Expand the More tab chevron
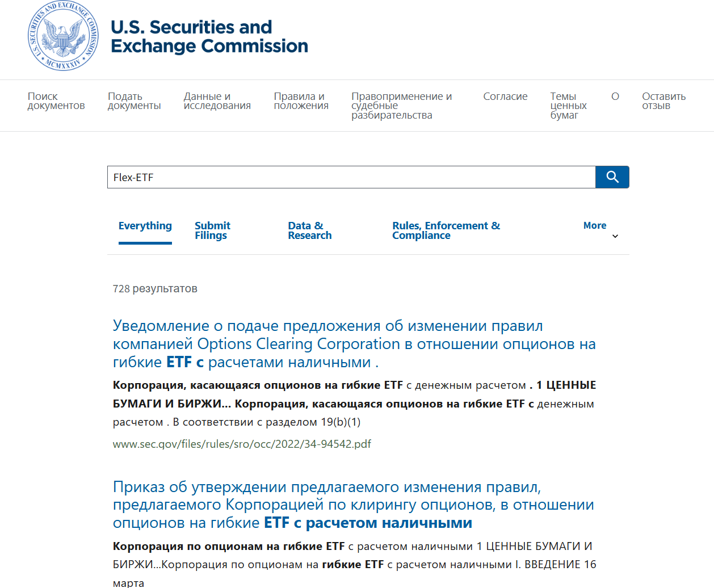Image resolution: width=714 pixels, height=588 pixels. point(615,236)
